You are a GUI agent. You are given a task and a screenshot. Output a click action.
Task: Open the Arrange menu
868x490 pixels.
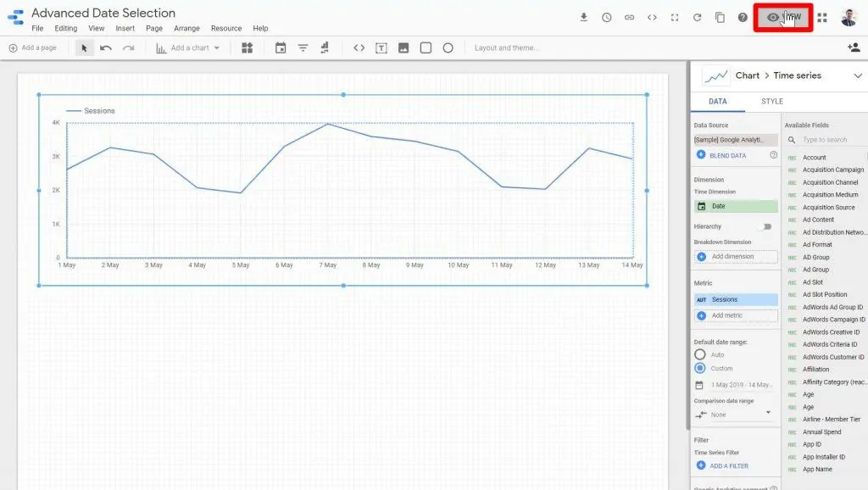186,28
